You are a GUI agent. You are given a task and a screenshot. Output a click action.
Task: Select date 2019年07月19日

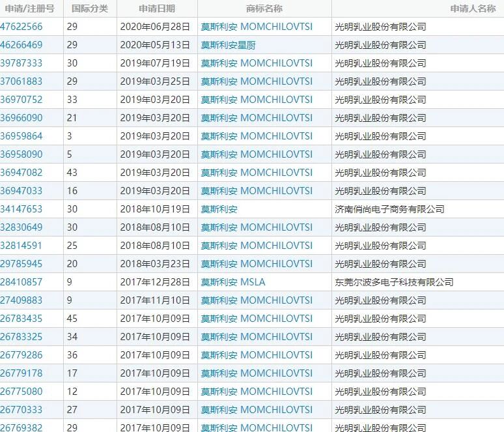155,63
